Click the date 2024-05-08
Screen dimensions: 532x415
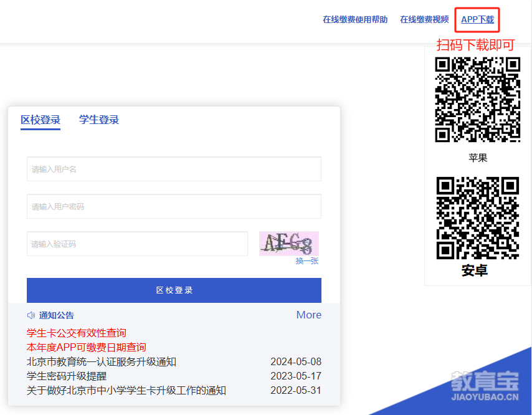coord(296,362)
